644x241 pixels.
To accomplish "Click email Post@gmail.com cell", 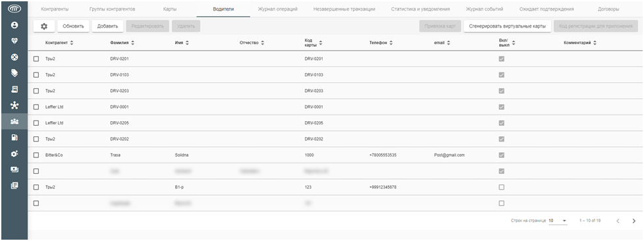I will click(x=449, y=155).
